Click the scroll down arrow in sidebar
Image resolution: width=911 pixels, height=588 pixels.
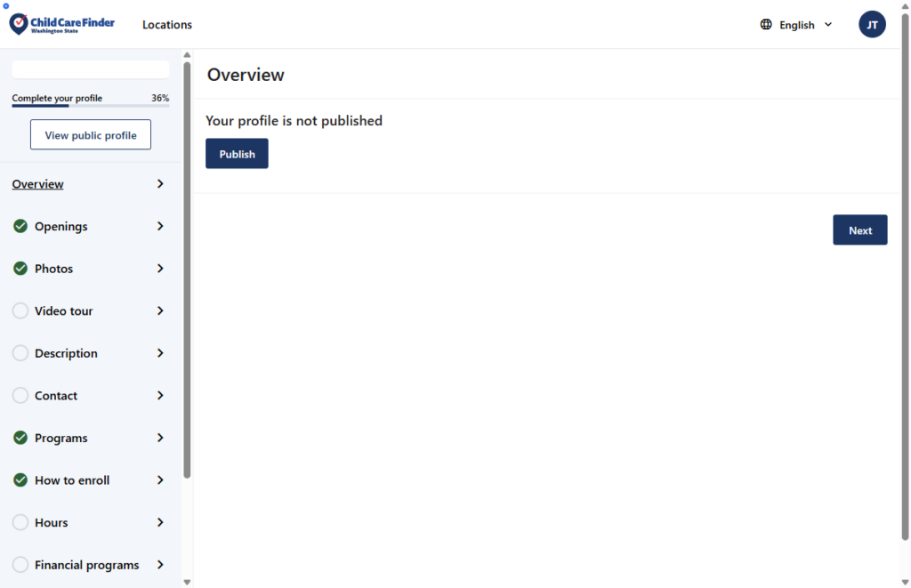(187, 582)
